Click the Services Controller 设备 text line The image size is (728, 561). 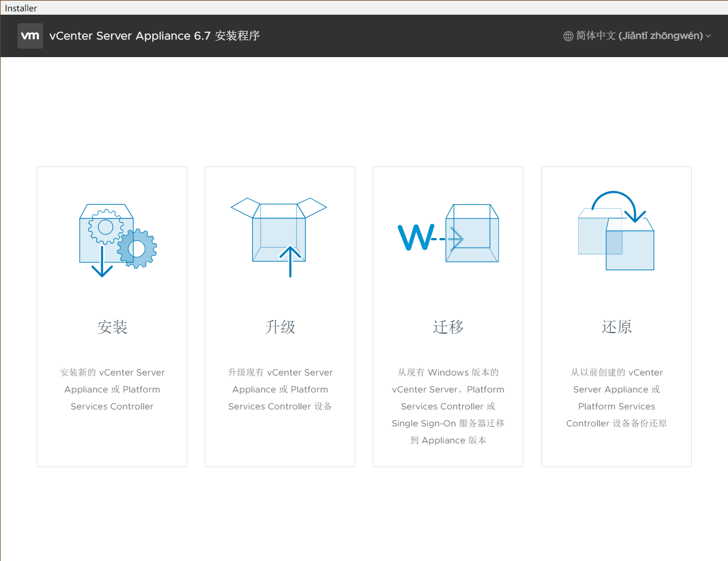tap(280, 406)
